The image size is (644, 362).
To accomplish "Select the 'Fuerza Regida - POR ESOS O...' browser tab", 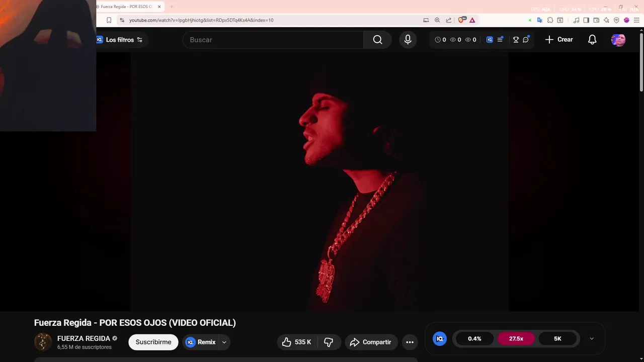I will (x=126, y=7).
